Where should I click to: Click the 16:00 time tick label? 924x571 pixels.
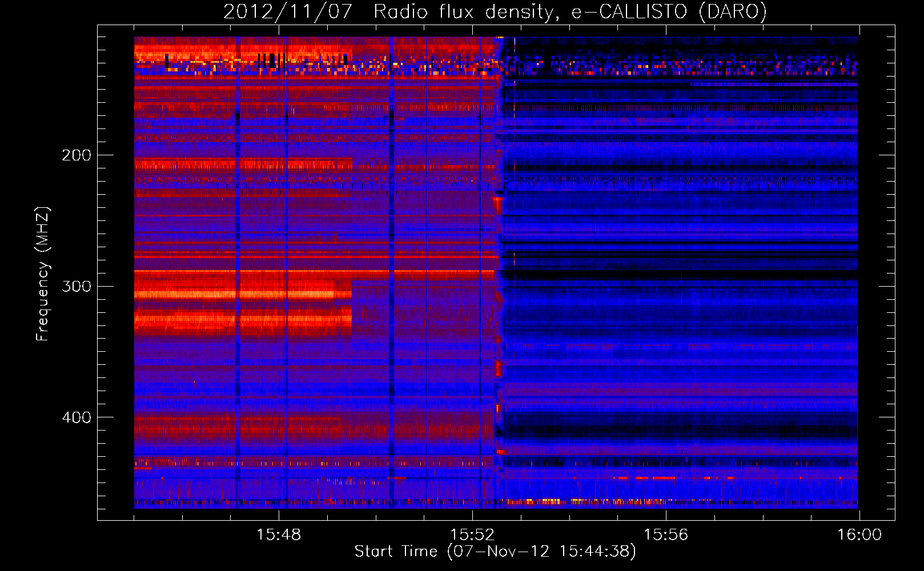859,535
